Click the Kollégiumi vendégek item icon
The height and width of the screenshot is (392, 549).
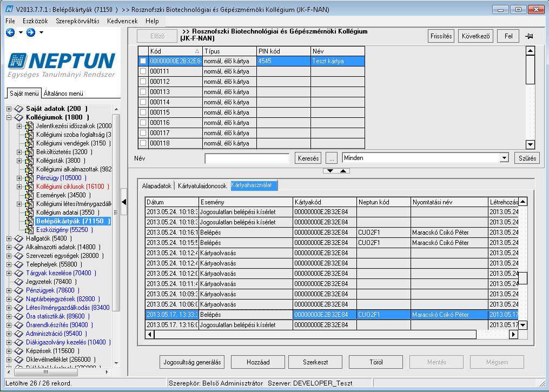point(29,143)
